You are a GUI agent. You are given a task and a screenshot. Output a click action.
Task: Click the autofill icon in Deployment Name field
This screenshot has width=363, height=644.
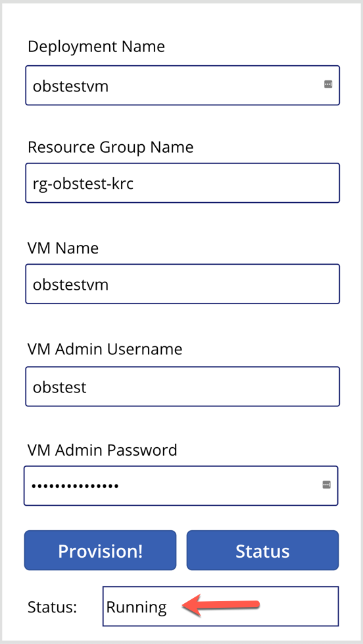point(327,84)
